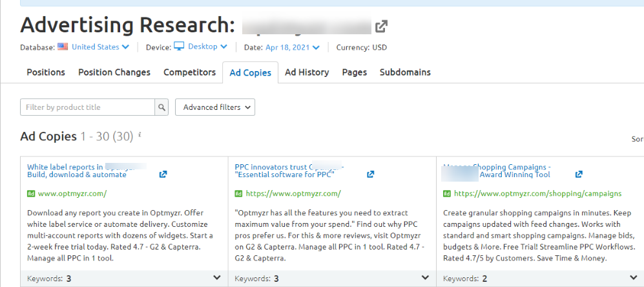
Task: Open external link for White label reports ad
Action: (x=163, y=174)
